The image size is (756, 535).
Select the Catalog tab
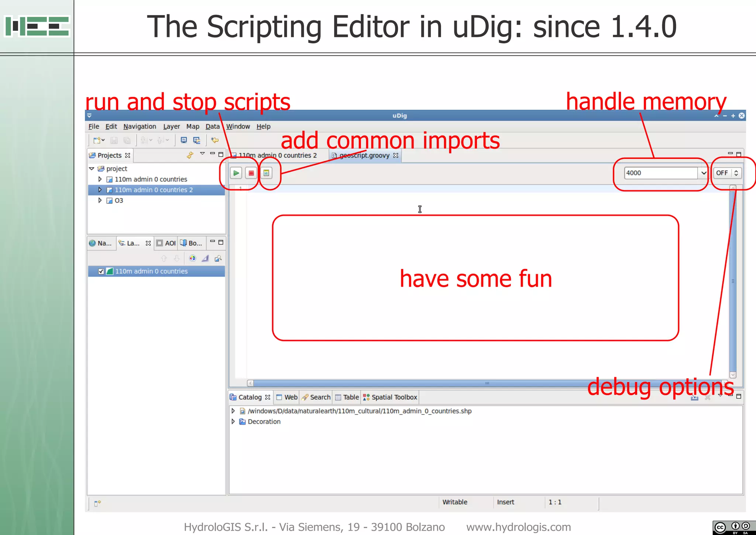250,397
